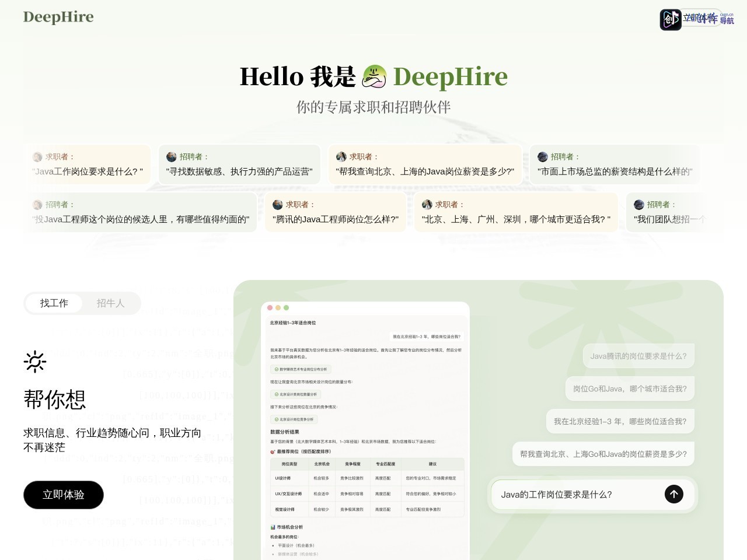The image size is (747, 560).
Task: Open card "Java工作岗位要求是什么?"
Action: tap(88, 164)
